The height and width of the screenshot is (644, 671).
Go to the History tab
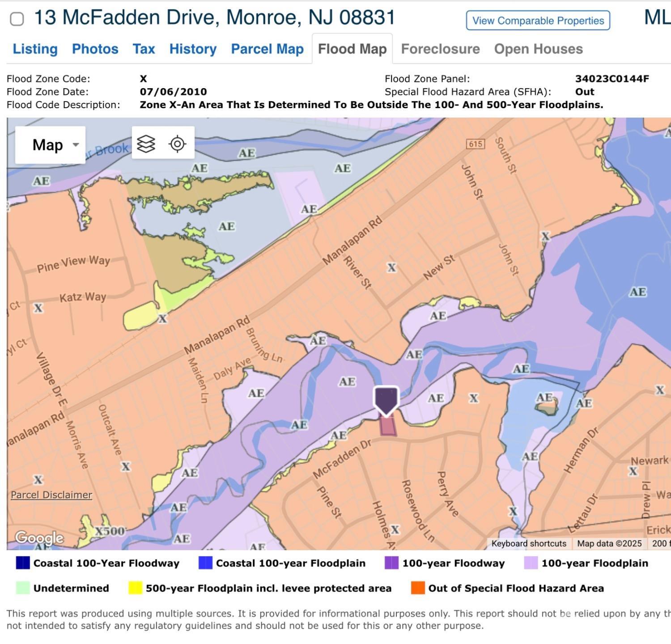(x=193, y=49)
